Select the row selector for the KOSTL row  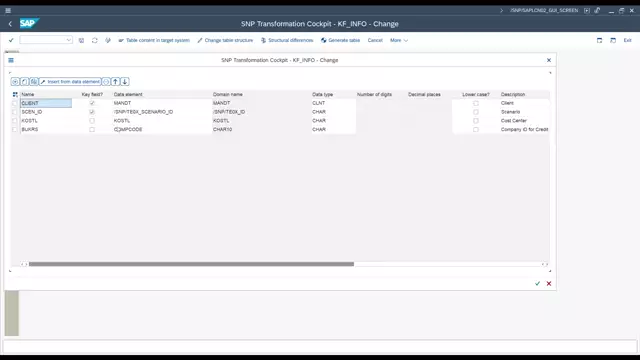point(15,121)
